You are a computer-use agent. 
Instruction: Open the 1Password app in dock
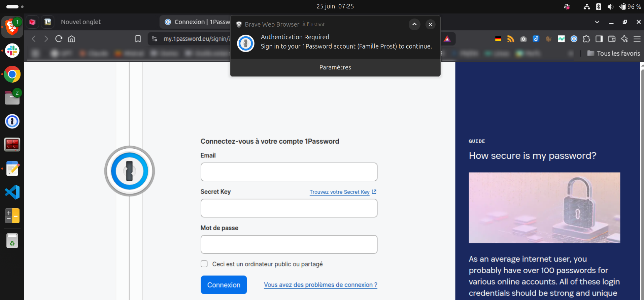click(12, 121)
